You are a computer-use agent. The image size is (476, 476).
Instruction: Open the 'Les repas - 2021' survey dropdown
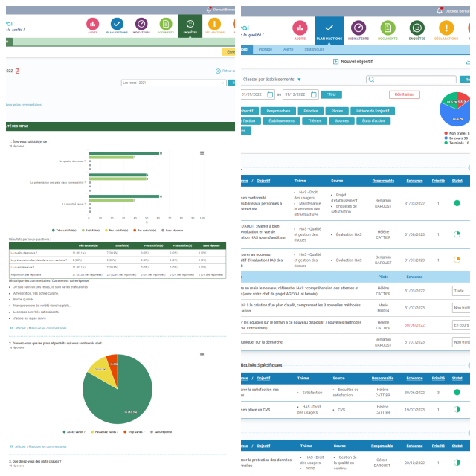pyautogui.click(x=173, y=83)
